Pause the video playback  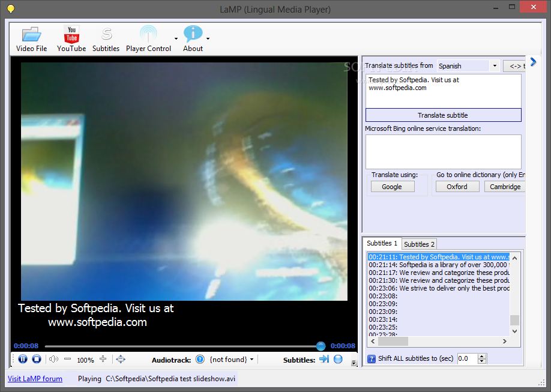click(23, 359)
